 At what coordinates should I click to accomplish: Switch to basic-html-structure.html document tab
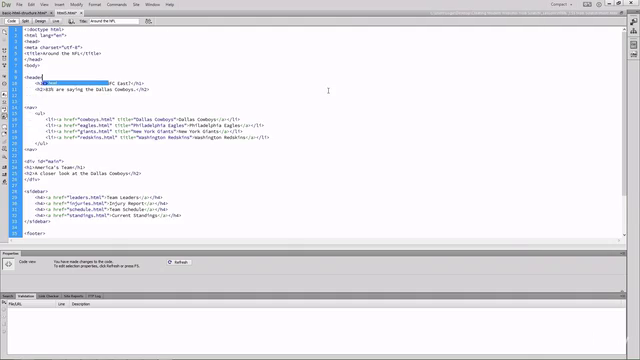click(x=24, y=13)
